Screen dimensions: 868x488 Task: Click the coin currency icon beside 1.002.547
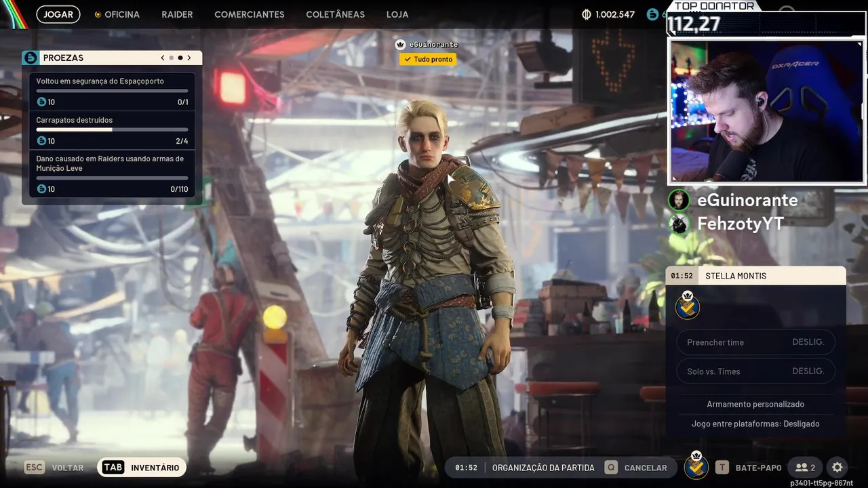[x=587, y=14]
